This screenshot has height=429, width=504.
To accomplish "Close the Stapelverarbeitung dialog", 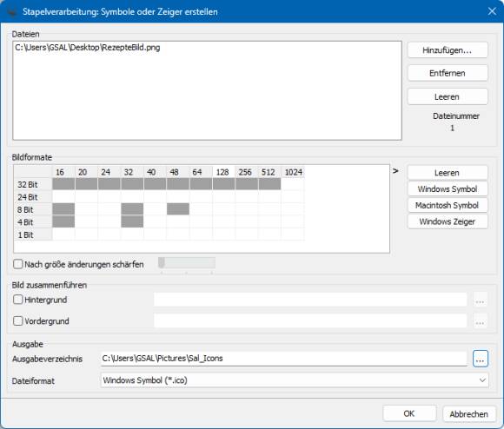I will [x=492, y=11].
